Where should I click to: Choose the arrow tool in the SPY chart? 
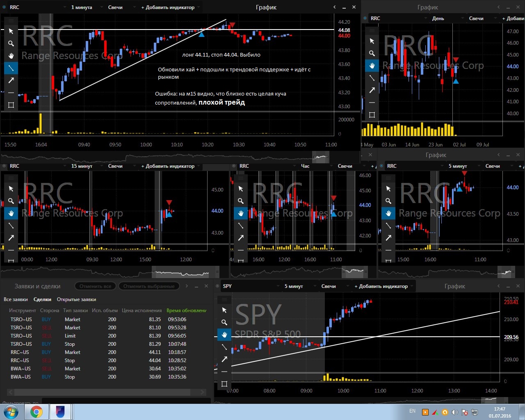coord(224,359)
